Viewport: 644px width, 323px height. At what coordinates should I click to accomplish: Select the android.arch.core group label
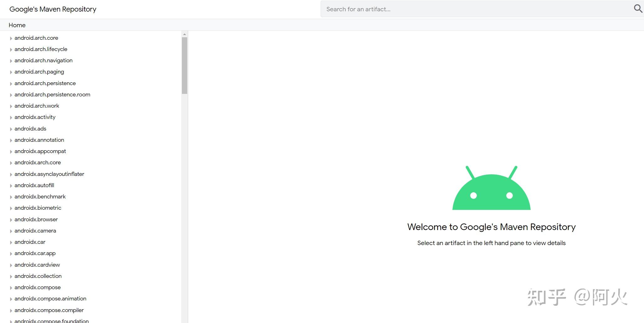click(x=36, y=38)
